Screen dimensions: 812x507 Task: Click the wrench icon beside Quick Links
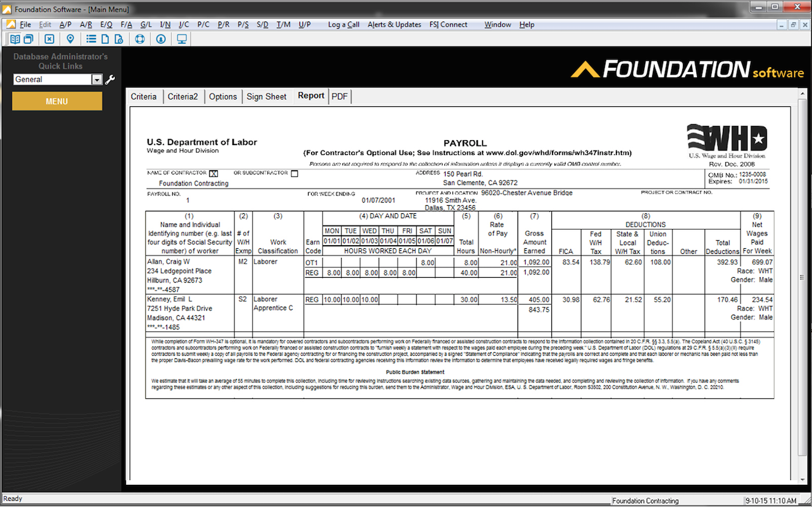tap(109, 79)
